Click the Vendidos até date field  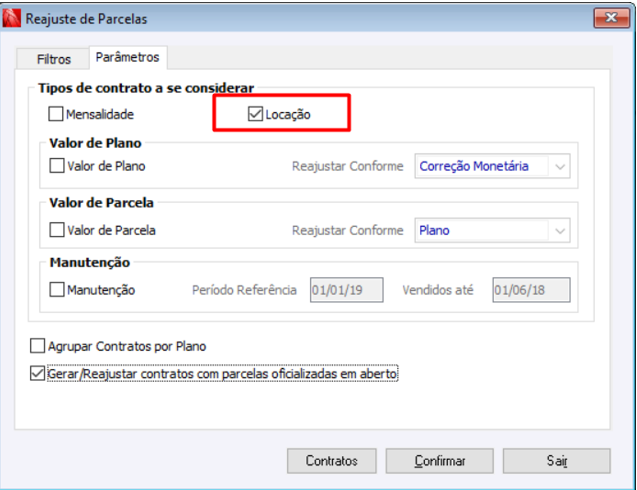coord(530,290)
